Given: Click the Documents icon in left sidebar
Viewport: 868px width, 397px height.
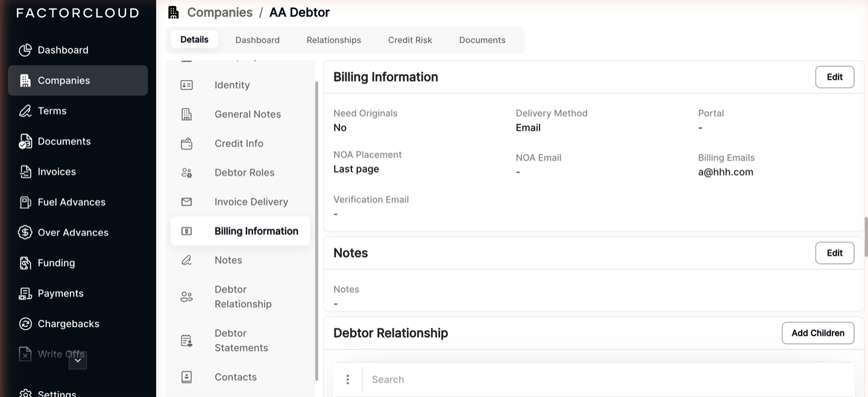Looking at the screenshot, I should [x=25, y=142].
